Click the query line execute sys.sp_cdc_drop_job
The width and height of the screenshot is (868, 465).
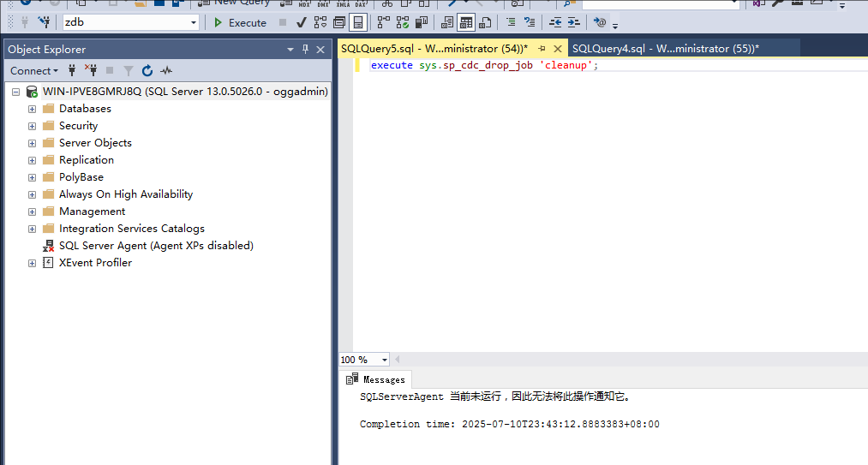(x=484, y=65)
